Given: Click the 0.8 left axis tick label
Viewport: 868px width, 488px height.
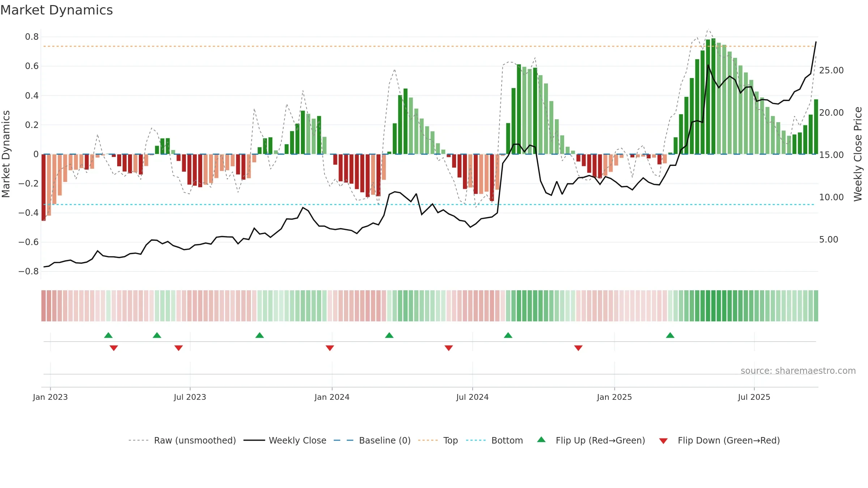Looking at the screenshot, I should pos(32,37).
